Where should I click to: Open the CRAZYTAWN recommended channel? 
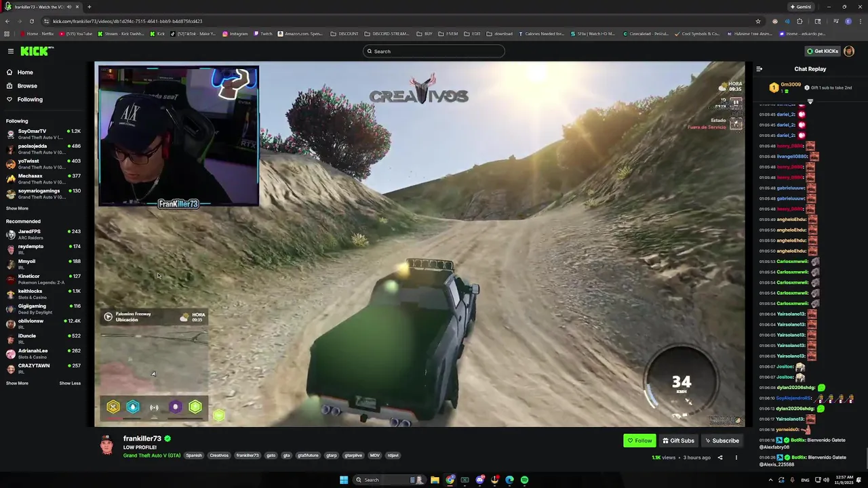pos(43,369)
